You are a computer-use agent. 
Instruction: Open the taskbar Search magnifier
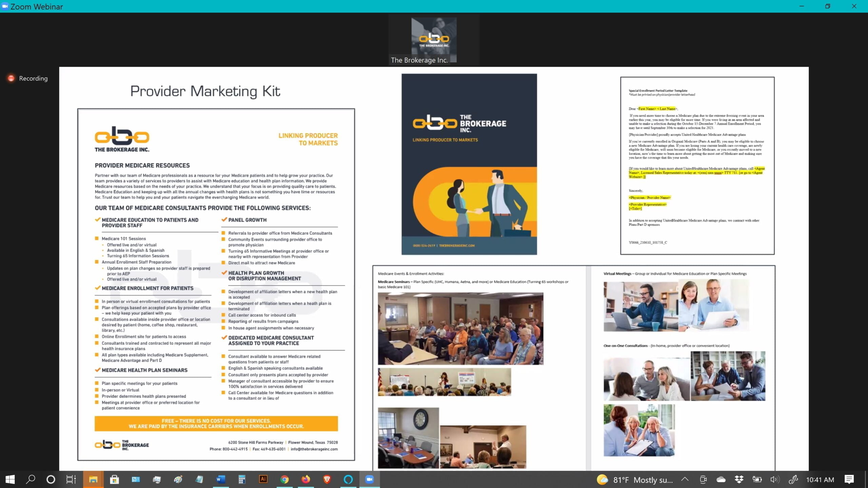pos(31,479)
